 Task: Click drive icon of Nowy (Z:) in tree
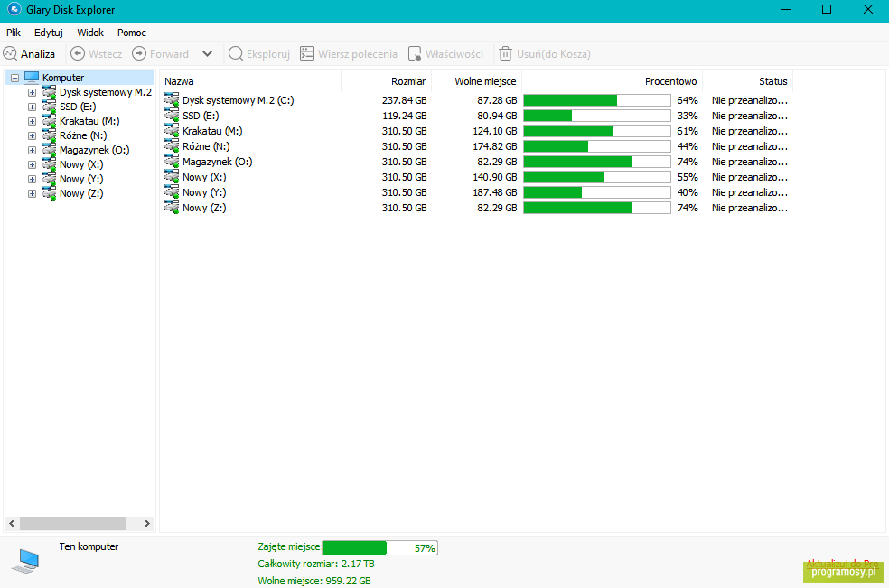pyautogui.click(x=49, y=193)
